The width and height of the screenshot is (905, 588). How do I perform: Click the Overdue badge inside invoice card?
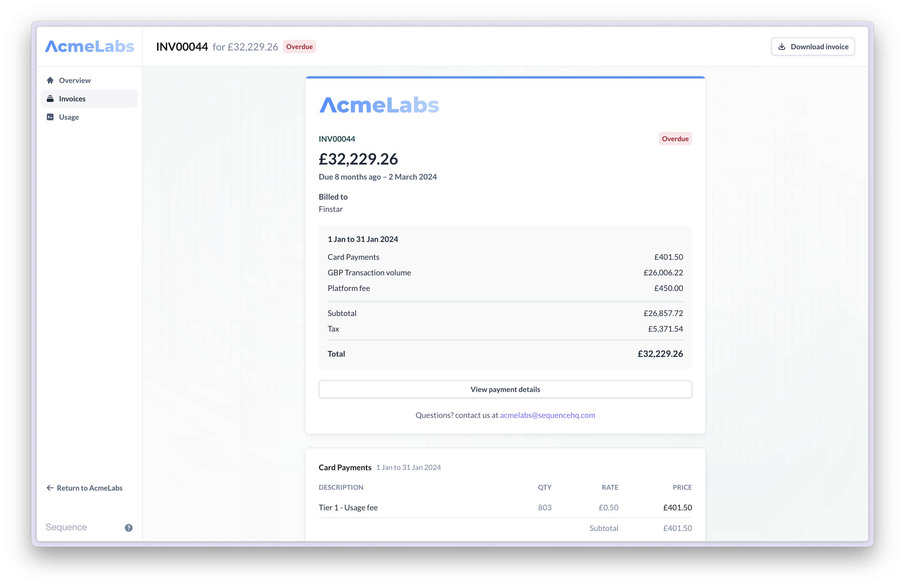tap(675, 139)
